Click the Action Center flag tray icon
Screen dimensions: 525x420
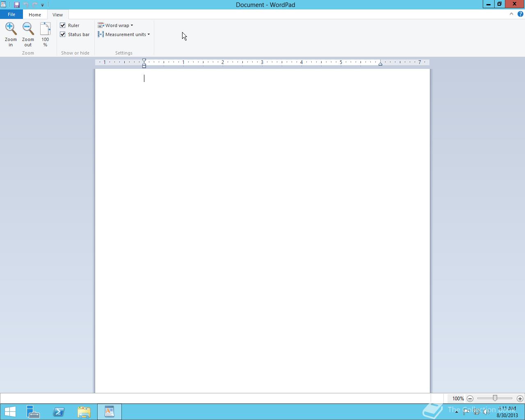pos(467,412)
